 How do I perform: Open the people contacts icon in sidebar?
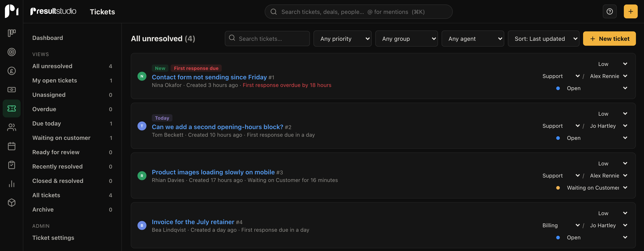coord(11,127)
